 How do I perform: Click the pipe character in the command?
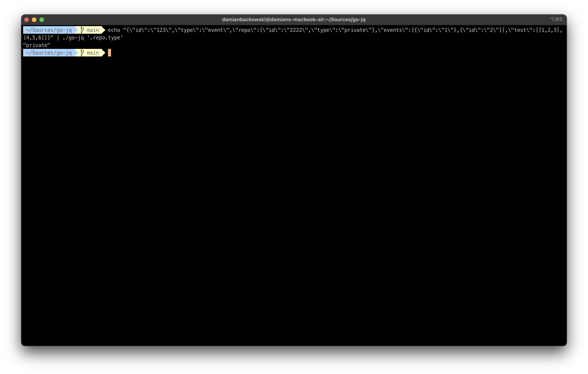pos(58,38)
